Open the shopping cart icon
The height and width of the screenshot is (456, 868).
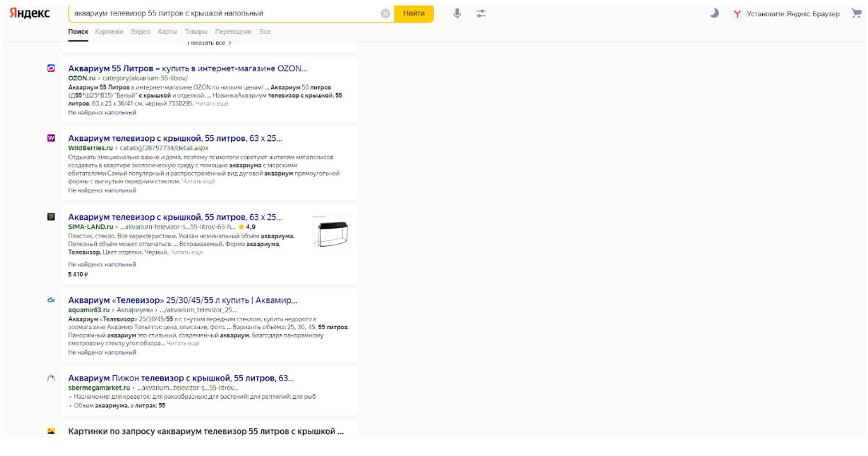pos(856,13)
